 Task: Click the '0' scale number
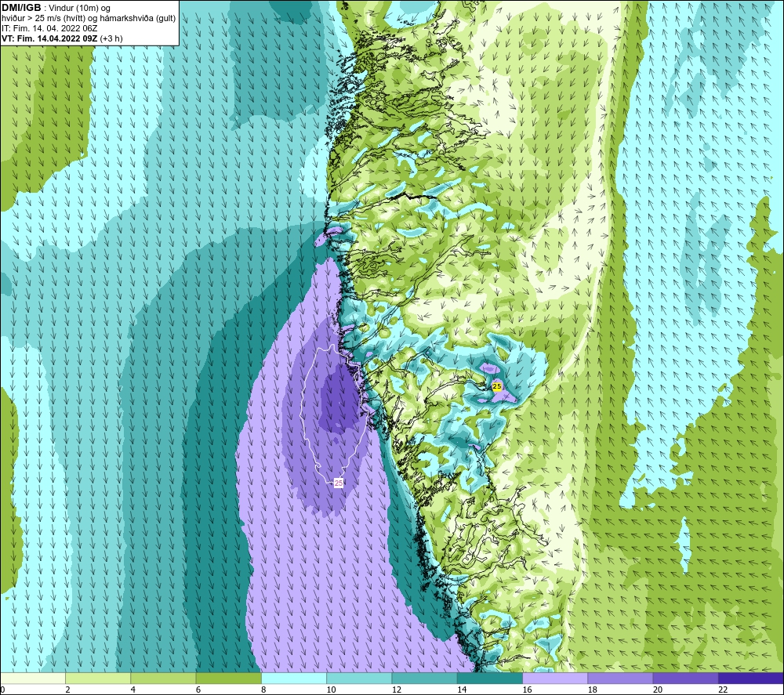click(2, 690)
